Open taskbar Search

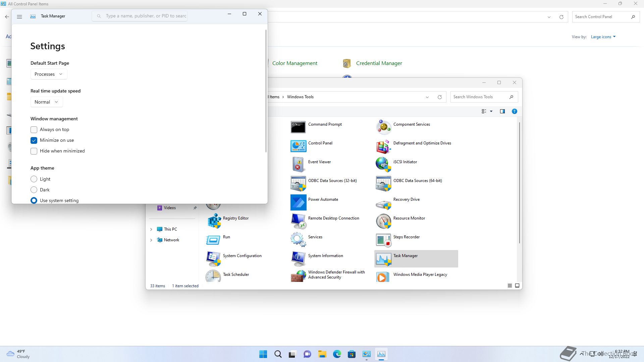click(278, 354)
